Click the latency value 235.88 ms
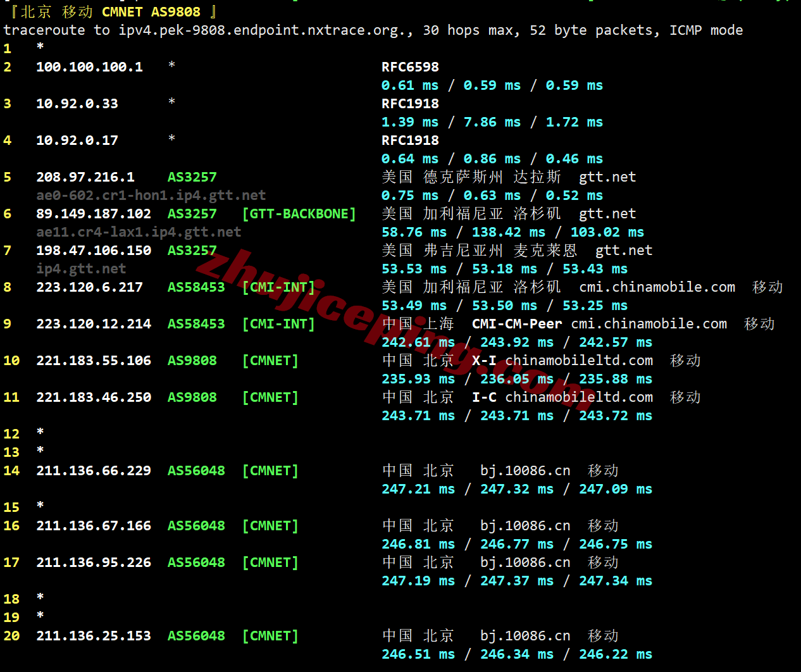 pos(616,379)
